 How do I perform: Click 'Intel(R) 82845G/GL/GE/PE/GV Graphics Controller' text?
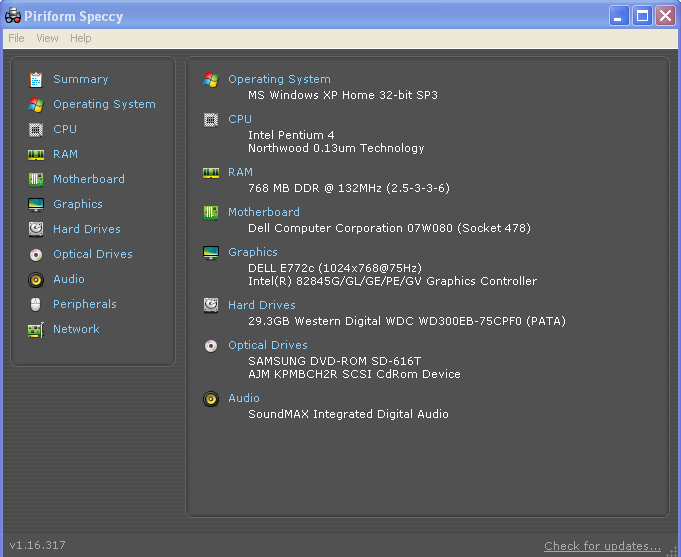(x=393, y=281)
